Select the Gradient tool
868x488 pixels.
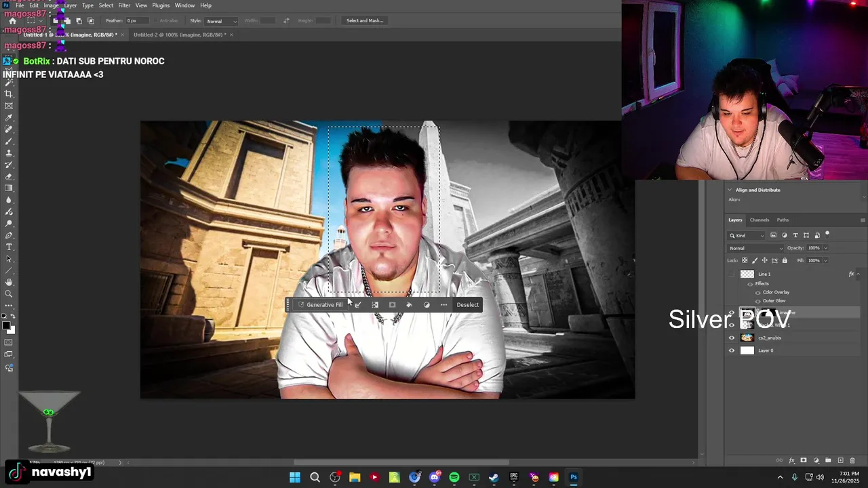click(x=9, y=188)
